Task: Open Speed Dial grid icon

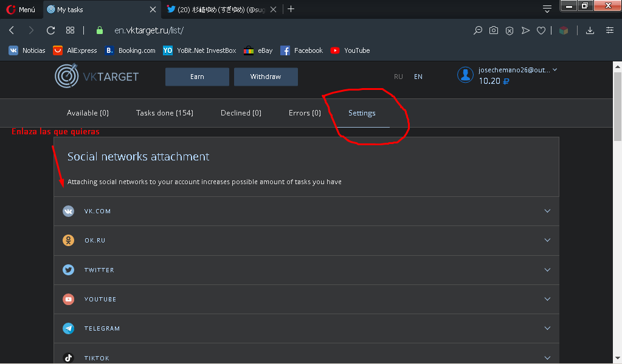Action: pos(70,30)
